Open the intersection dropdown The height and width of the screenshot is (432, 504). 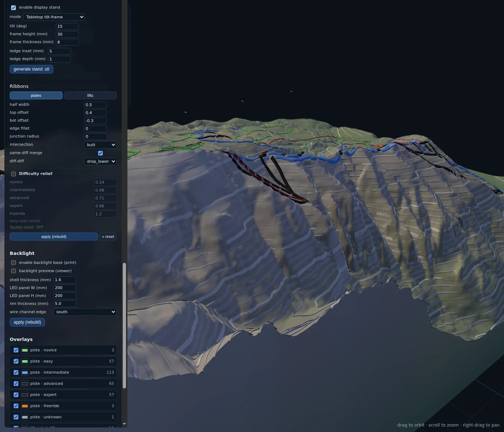(x=100, y=145)
